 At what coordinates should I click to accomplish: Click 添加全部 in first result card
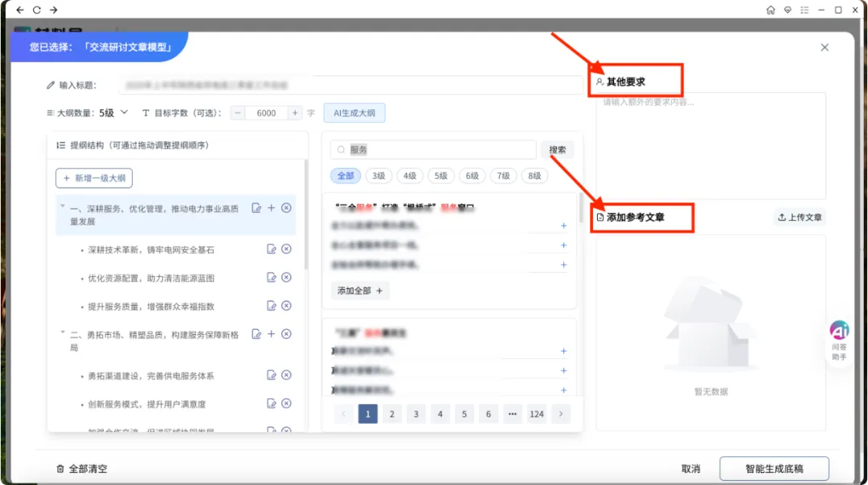[x=360, y=291]
